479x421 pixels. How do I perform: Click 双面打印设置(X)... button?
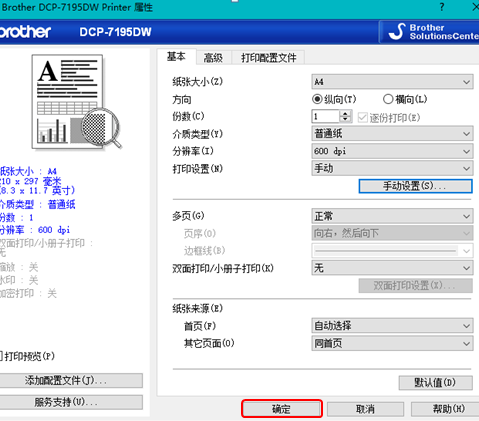tap(415, 286)
